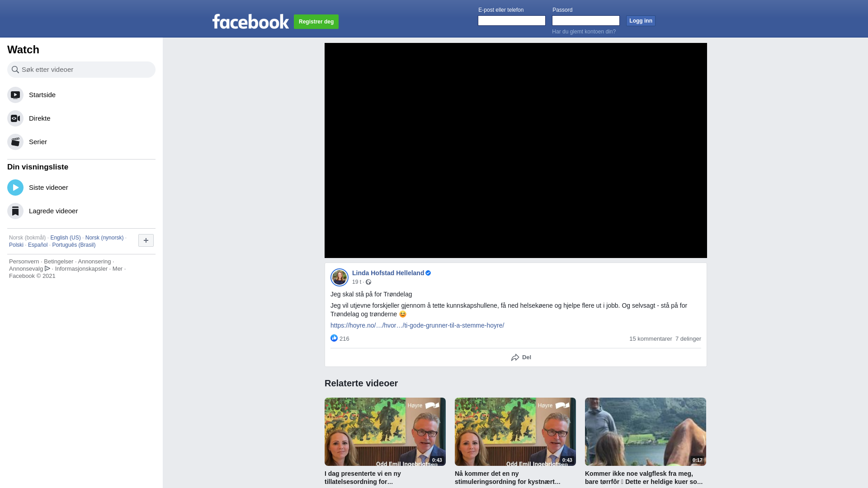
Task: Click Linda Hofstad Helleland's profile picture
Action: [x=340, y=277]
